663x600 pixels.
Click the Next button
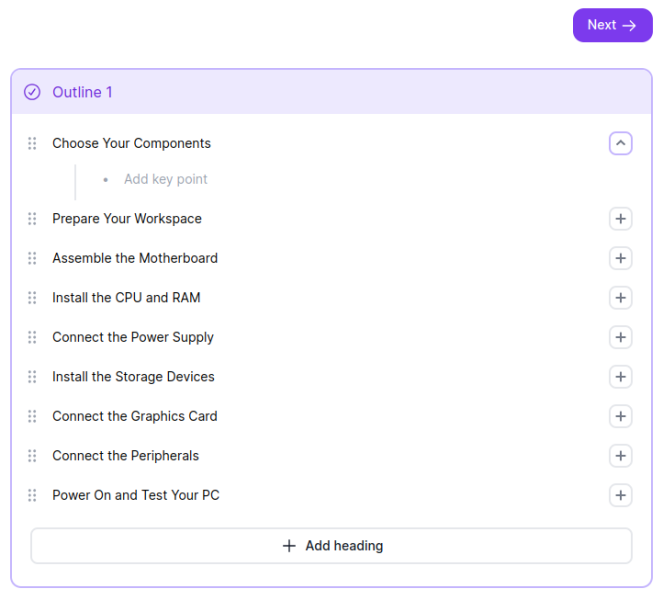coord(612,25)
